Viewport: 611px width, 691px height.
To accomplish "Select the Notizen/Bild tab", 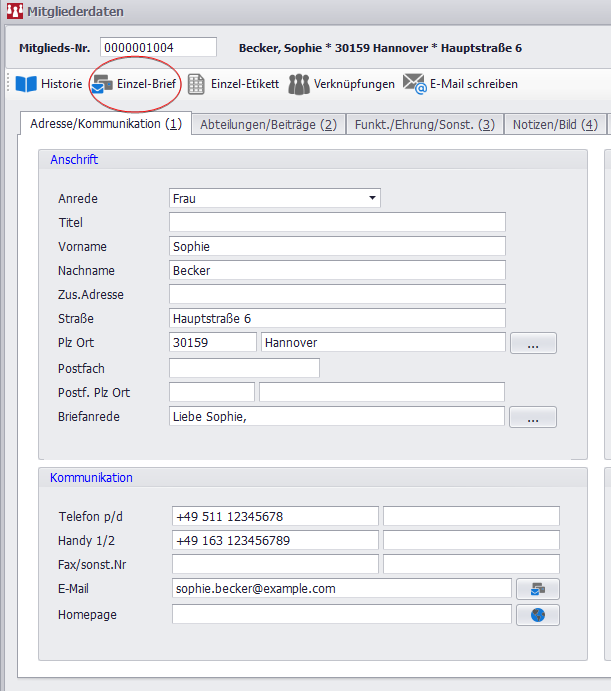I will (555, 125).
